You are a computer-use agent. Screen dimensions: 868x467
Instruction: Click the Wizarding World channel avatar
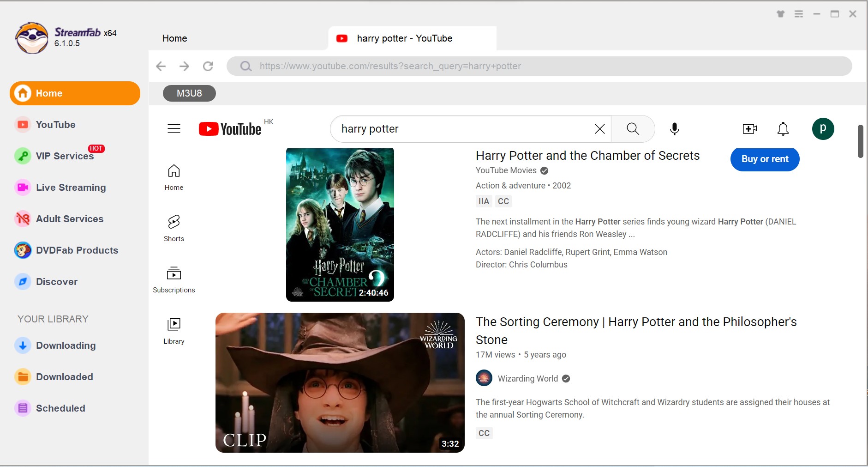484,378
